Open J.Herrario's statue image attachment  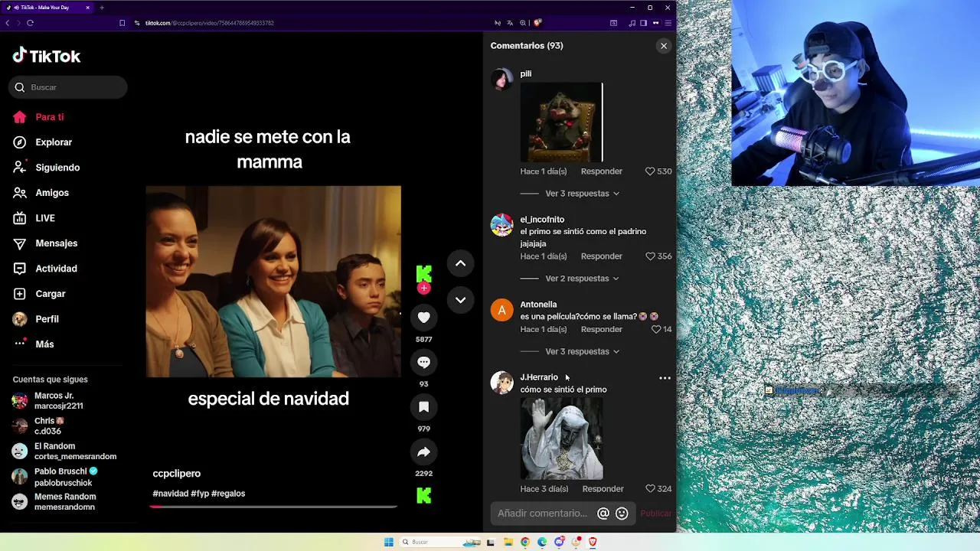[561, 439]
